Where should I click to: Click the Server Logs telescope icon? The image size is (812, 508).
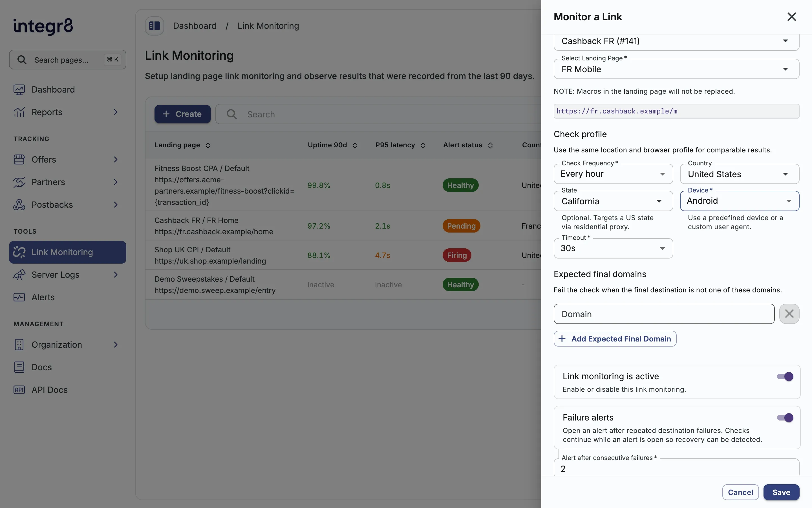tap(19, 275)
